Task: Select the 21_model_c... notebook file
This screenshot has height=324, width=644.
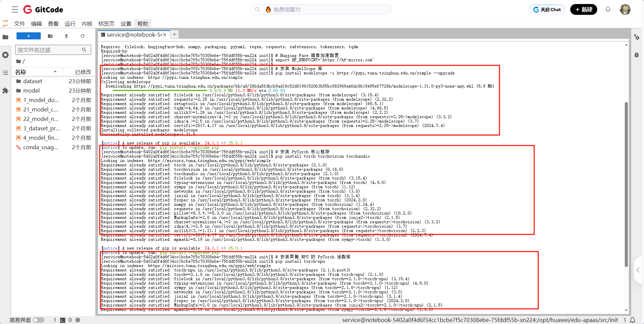Action: coord(54,109)
